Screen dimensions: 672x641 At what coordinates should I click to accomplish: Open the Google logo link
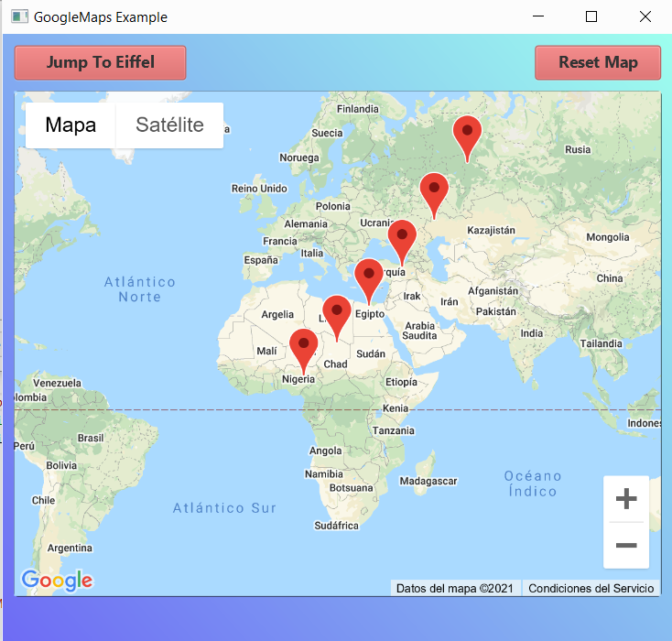[x=57, y=581]
